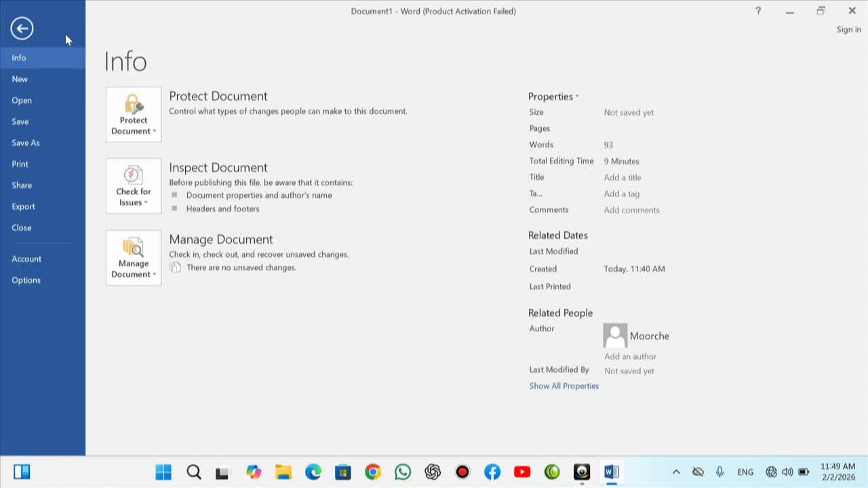Open Task View from taskbar
Screen dimensions: 868x488
coord(223,472)
